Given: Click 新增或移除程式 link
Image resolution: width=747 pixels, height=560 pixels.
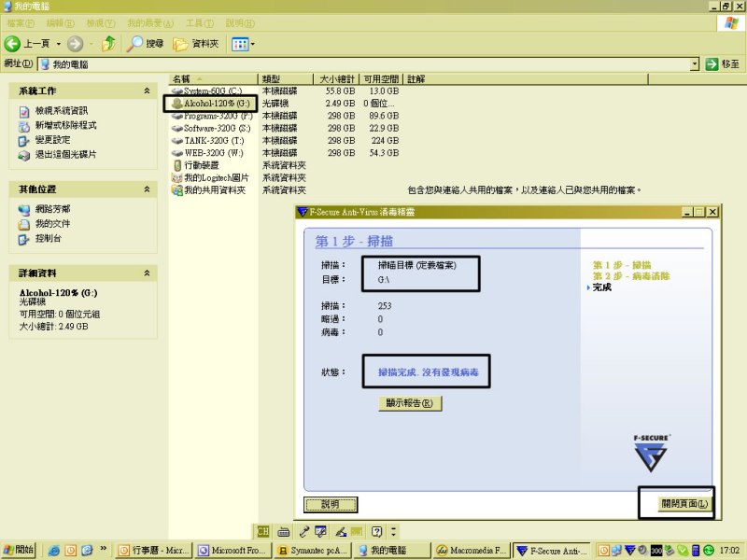Looking at the screenshot, I should 65,125.
